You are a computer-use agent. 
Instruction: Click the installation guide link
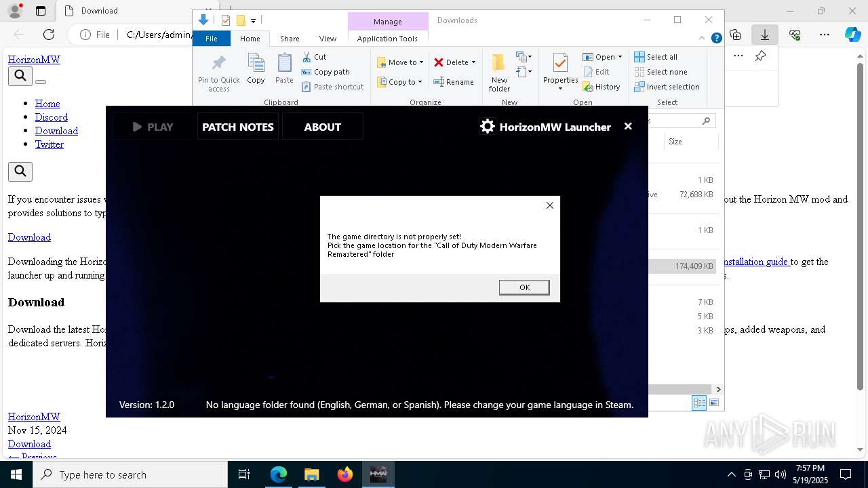click(x=756, y=262)
